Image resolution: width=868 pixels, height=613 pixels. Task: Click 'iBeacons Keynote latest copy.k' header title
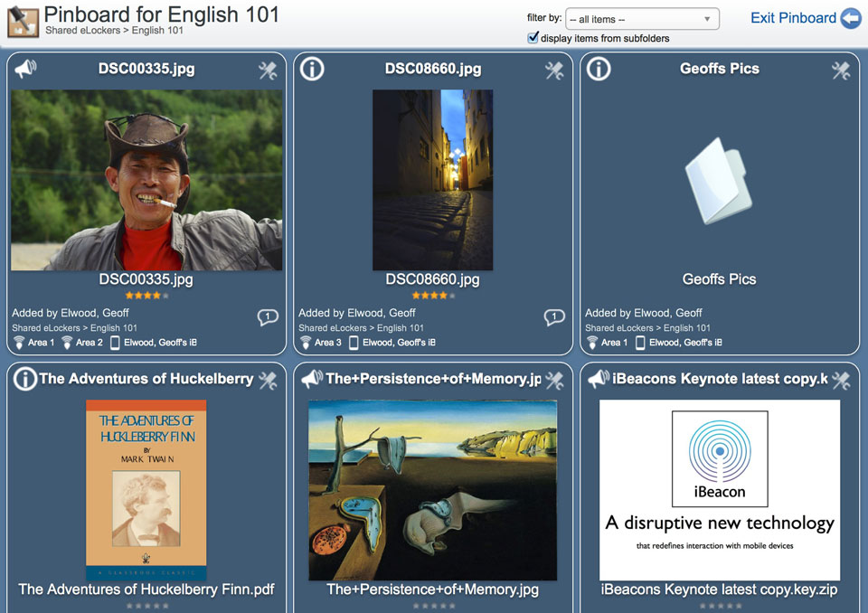720,379
